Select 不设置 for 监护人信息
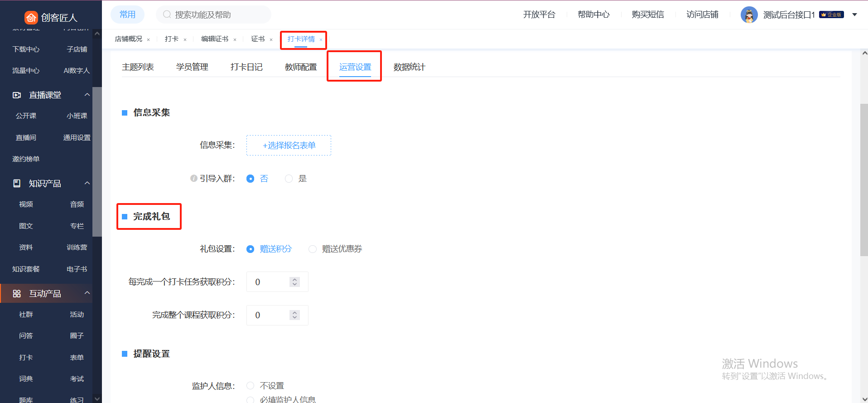 point(251,386)
